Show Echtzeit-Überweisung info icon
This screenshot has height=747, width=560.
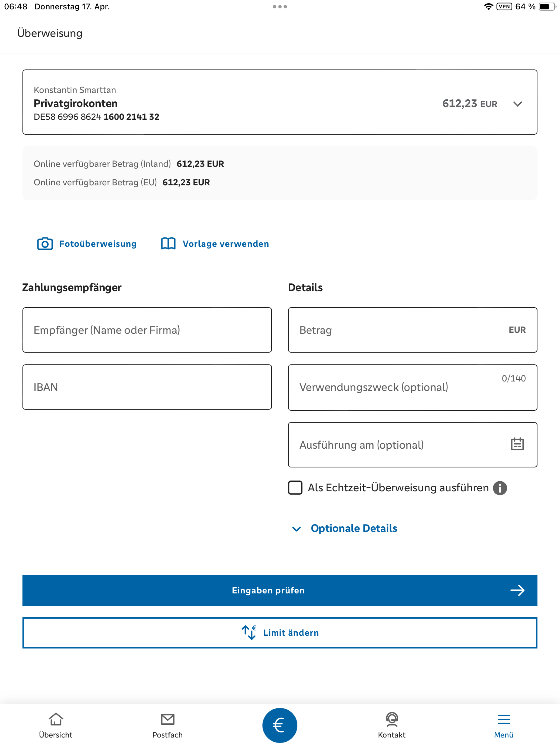click(x=499, y=488)
